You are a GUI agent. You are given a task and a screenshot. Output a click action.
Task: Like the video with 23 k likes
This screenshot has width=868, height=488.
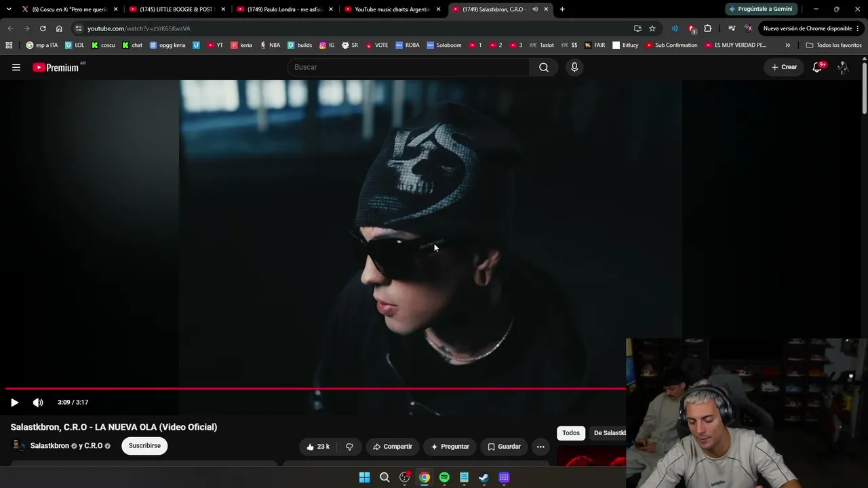pyautogui.click(x=317, y=447)
